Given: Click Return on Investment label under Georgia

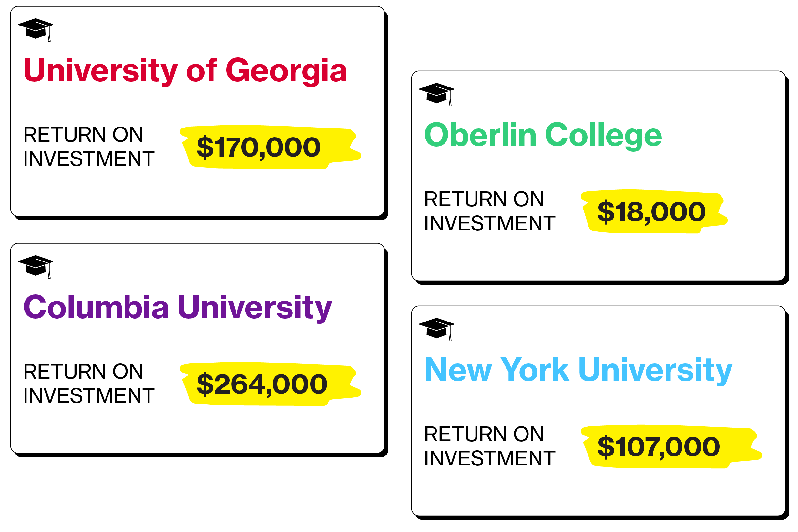Looking at the screenshot, I should tap(88, 147).
